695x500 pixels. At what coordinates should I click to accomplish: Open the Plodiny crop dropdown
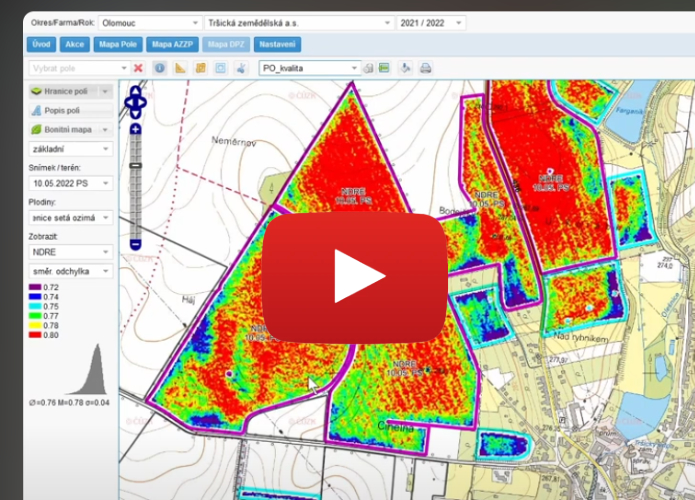coord(71,218)
